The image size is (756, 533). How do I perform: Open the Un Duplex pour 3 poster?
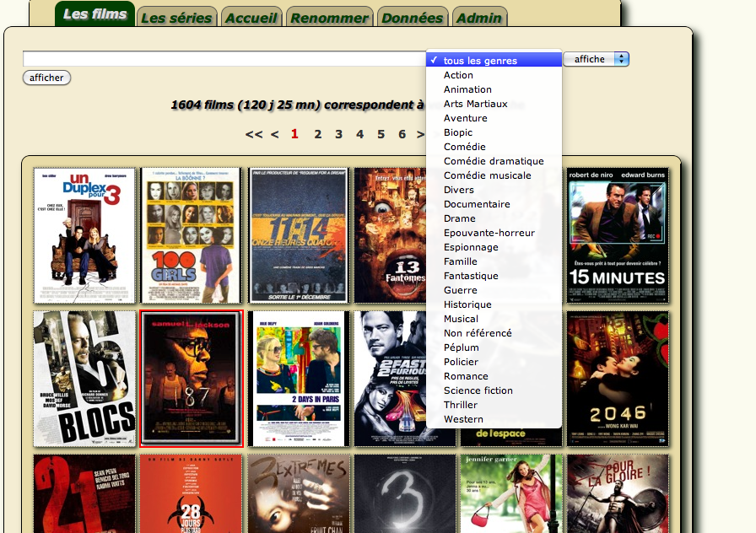click(84, 235)
